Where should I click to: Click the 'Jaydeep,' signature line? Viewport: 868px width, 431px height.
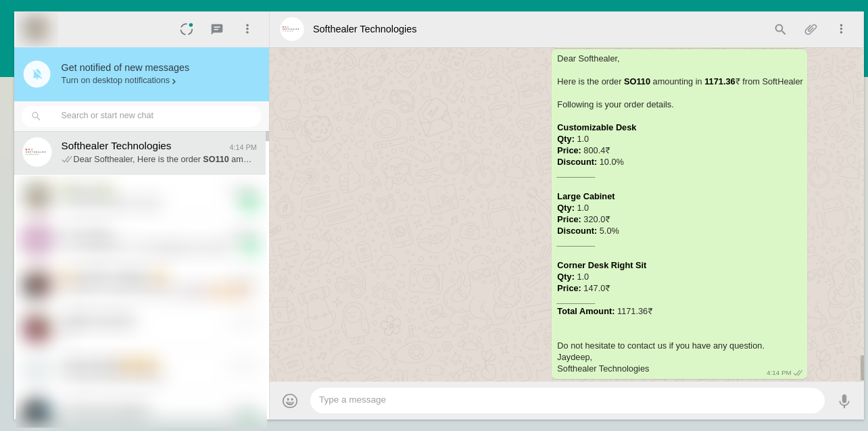[575, 357]
